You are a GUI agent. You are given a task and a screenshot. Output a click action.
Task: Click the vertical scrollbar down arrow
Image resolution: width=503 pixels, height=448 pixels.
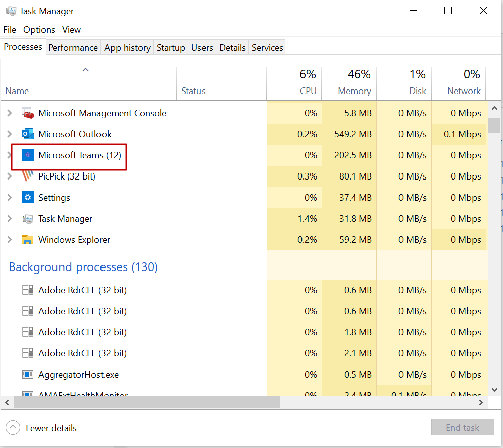click(x=494, y=389)
